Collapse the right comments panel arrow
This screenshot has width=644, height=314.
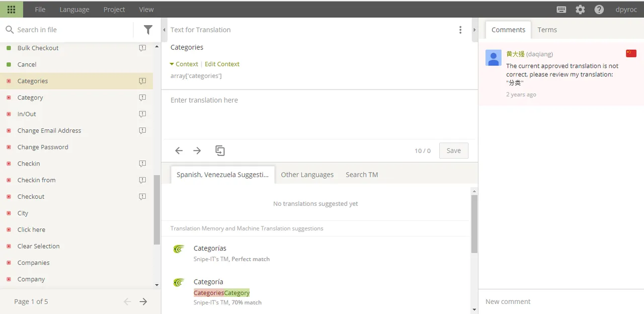point(474,30)
